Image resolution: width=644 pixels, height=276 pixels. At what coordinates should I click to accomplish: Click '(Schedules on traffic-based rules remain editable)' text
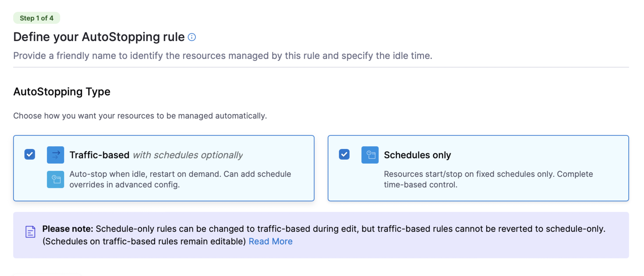coord(144,241)
